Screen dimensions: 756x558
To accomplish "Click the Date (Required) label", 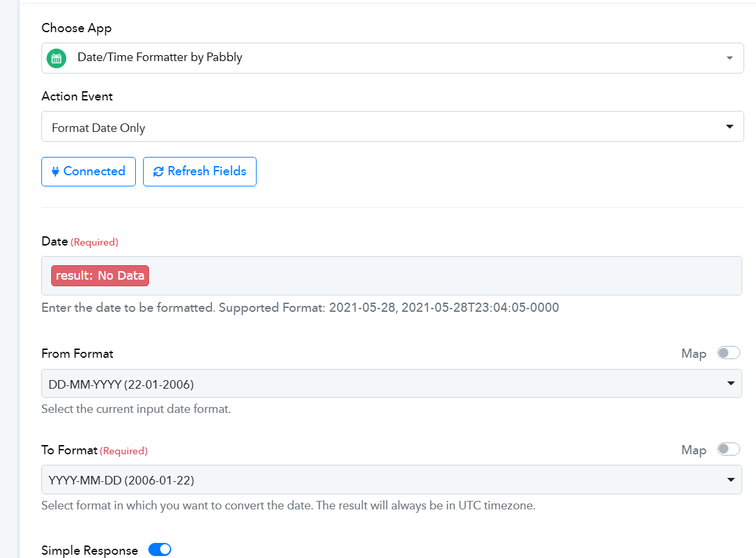I will [80, 242].
